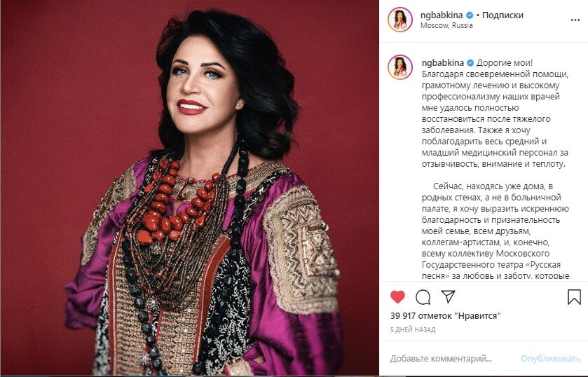Share post with paper plane icon
The height and width of the screenshot is (377, 588).
(x=448, y=296)
